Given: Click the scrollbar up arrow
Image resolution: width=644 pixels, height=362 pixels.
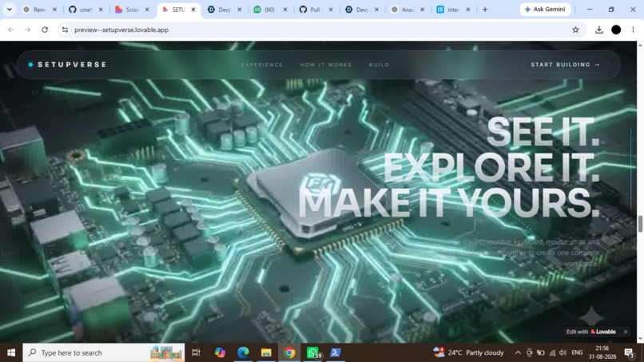Looking at the screenshot, I should coord(640,45).
